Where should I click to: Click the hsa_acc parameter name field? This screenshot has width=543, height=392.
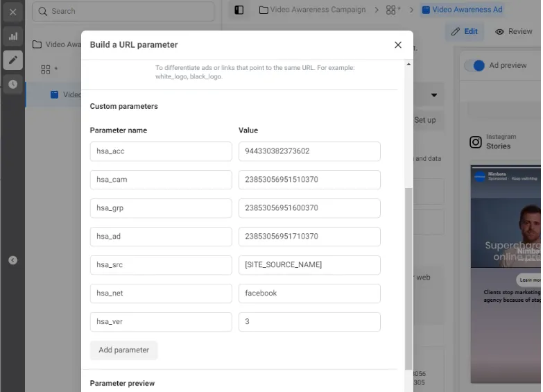(x=161, y=151)
